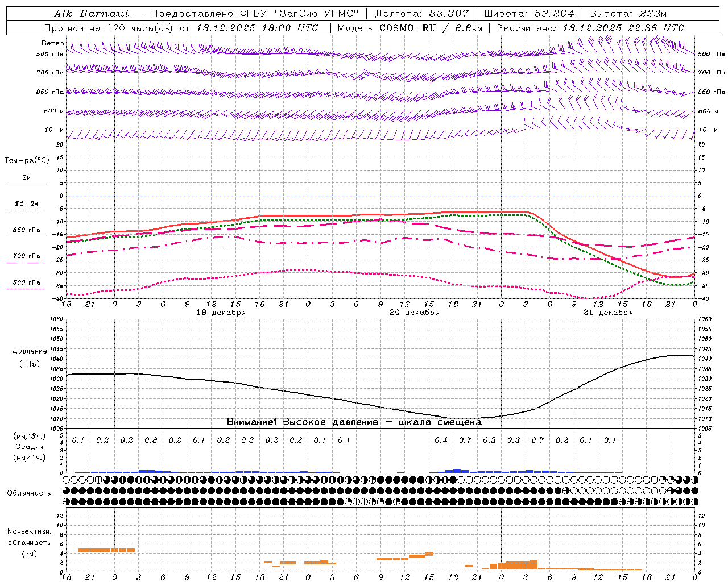Select the "Модель COSMO-RU / 6.6км" text
728x582 pixels.
pyautogui.click(x=410, y=28)
